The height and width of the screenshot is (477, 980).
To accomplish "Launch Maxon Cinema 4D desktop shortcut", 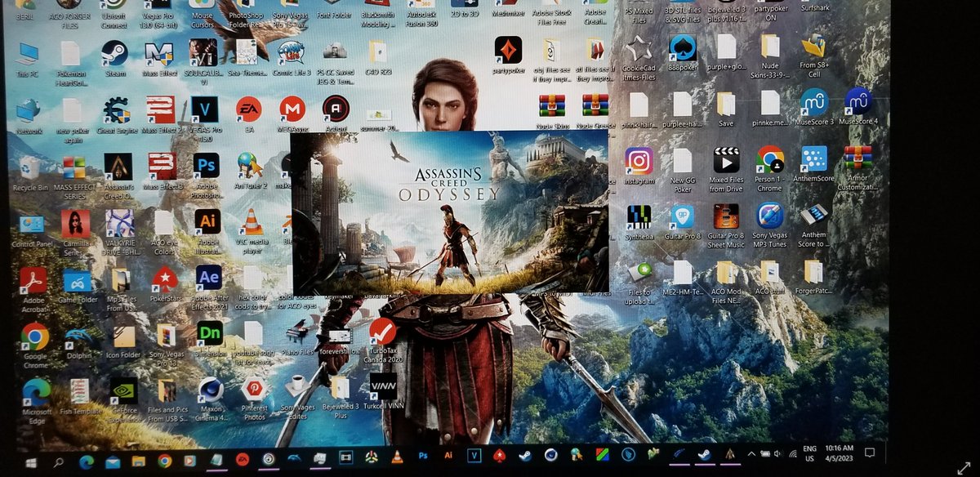I will [211, 397].
